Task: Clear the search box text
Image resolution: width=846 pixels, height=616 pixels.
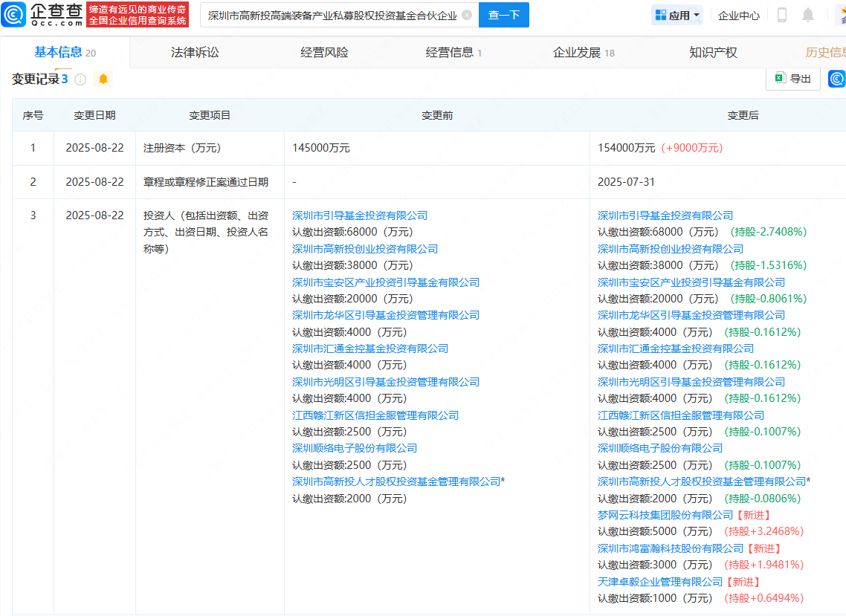Action: 468,15
